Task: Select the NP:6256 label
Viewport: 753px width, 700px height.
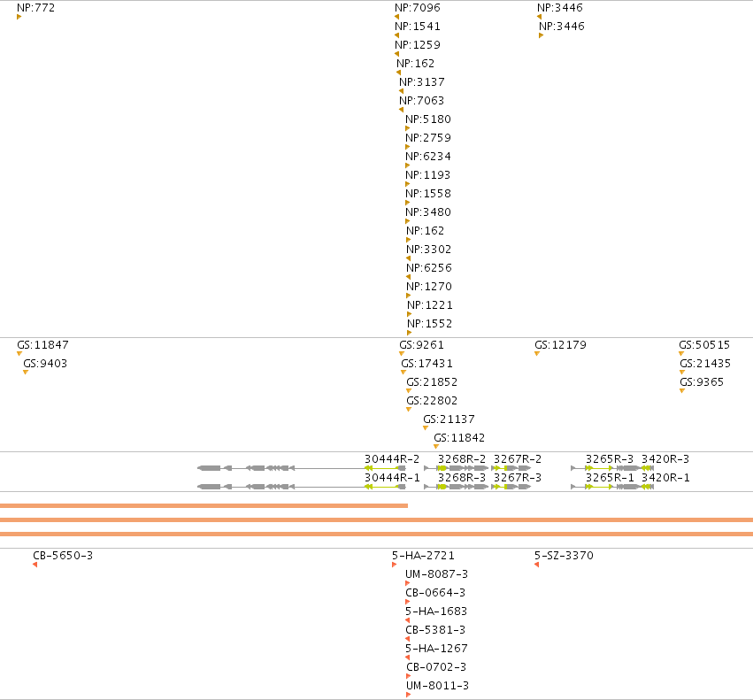Action: pyautogui.click(x=429, y=267)
